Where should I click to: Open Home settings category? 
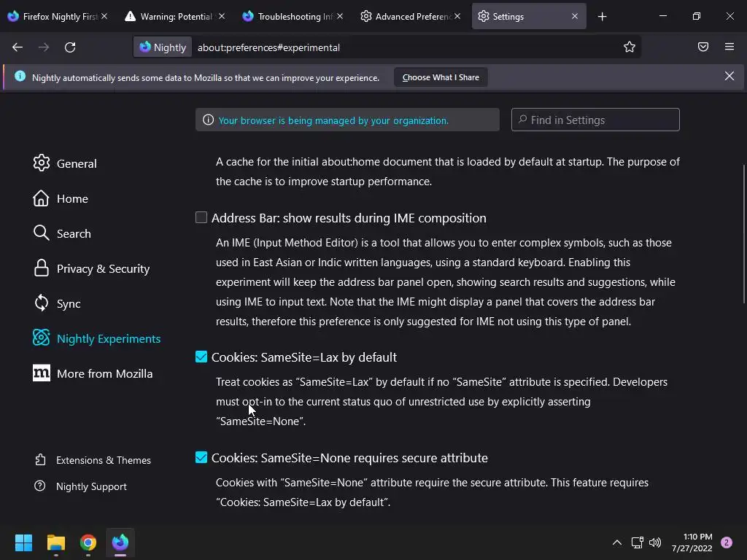72,198
